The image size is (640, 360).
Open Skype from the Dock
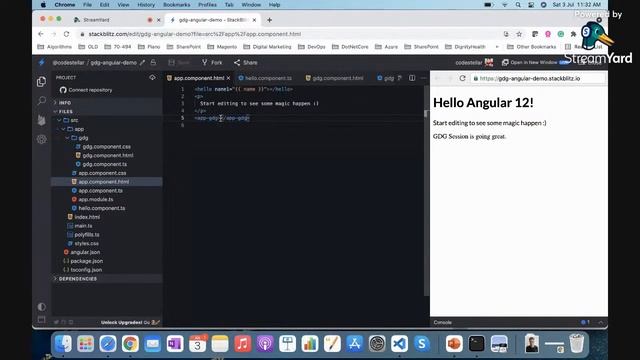422,344
